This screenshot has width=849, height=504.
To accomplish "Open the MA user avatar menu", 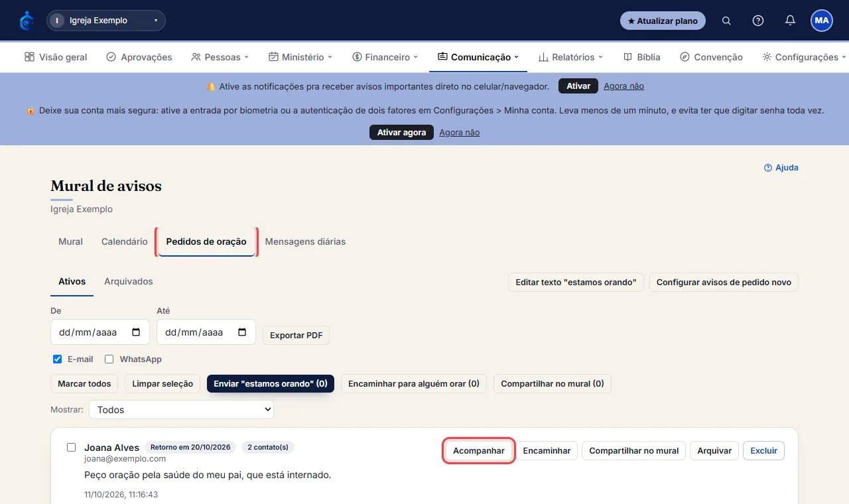I will pos(822,21).
